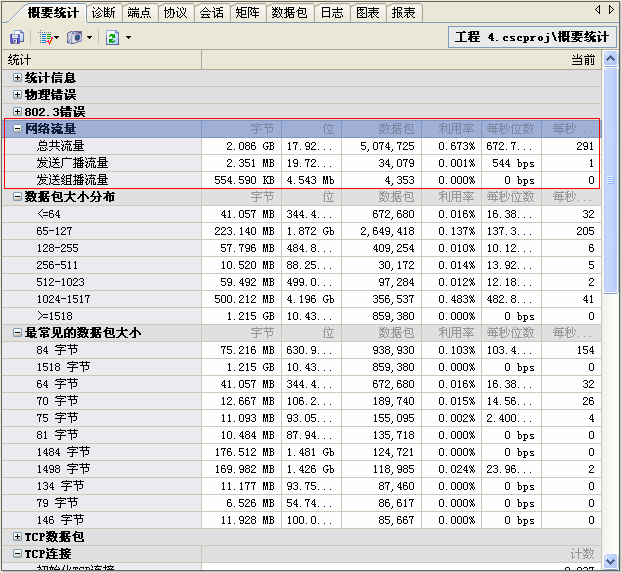This screenshot has width=622, height=573.
Task: Switch to the 数据包 tab
Action: [289, 13]
